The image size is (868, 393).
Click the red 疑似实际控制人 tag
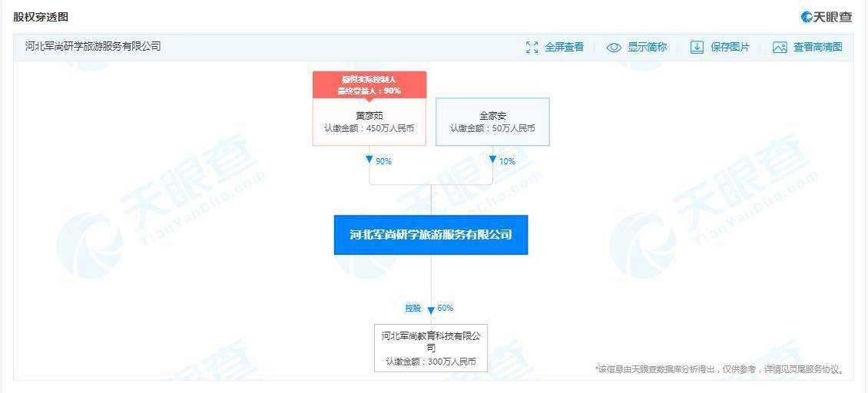pyautogui.click(x=369, y=84)
